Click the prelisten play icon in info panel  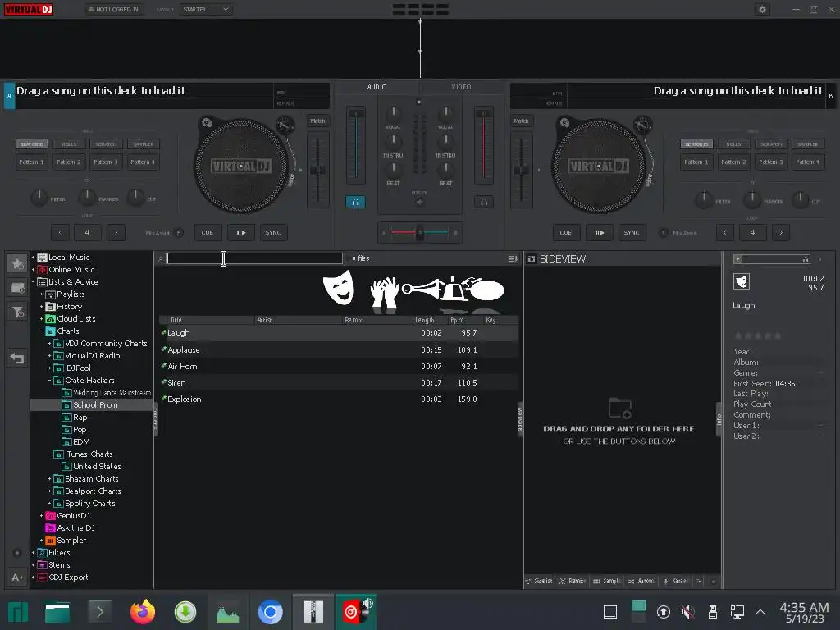coord(737,259)
